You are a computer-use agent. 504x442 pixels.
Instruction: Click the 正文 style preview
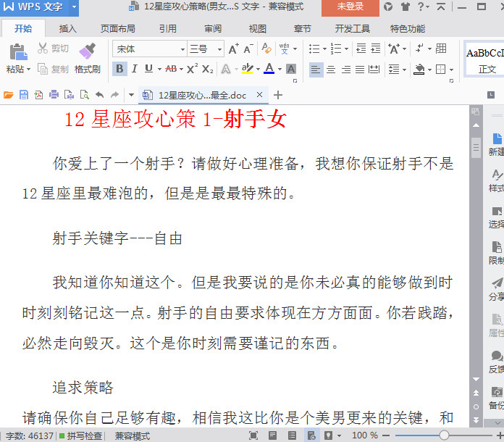click(x=485, y=60)
